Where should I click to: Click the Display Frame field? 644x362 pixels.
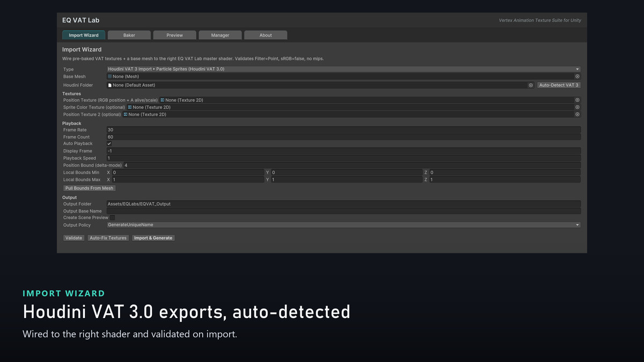343,151
